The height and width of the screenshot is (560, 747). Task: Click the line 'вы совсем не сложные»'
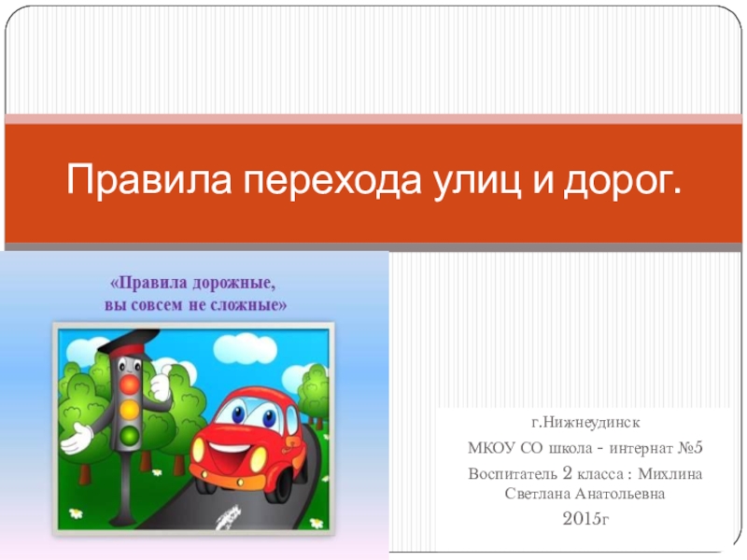click(196, 304)
